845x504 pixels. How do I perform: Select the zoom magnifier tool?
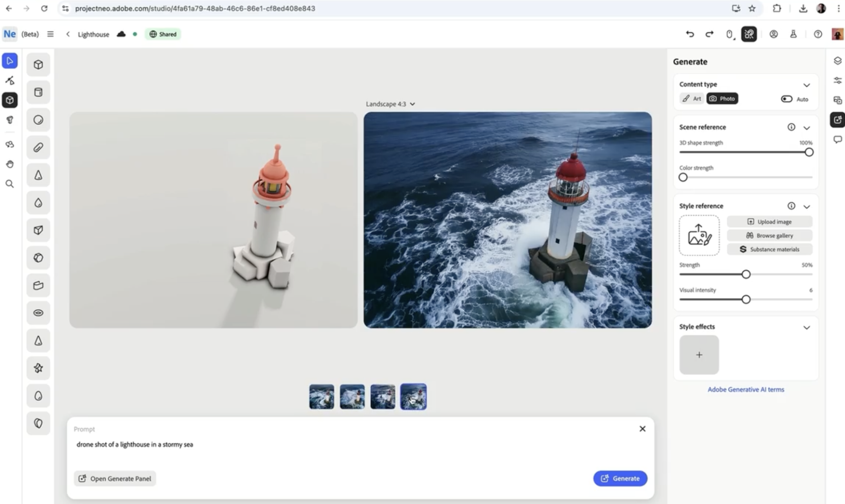pyautogui.click(x=10, y=184)
